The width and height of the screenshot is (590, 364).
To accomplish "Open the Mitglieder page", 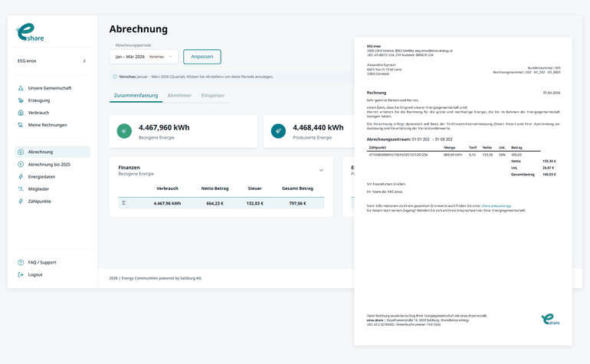I will coord(38,189).
